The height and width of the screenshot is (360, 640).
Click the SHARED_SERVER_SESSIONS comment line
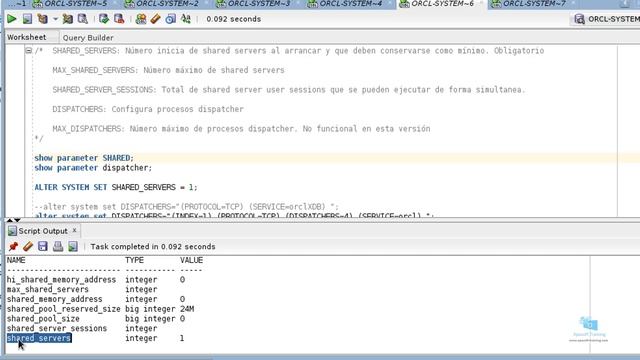click(x=289, y=90)
